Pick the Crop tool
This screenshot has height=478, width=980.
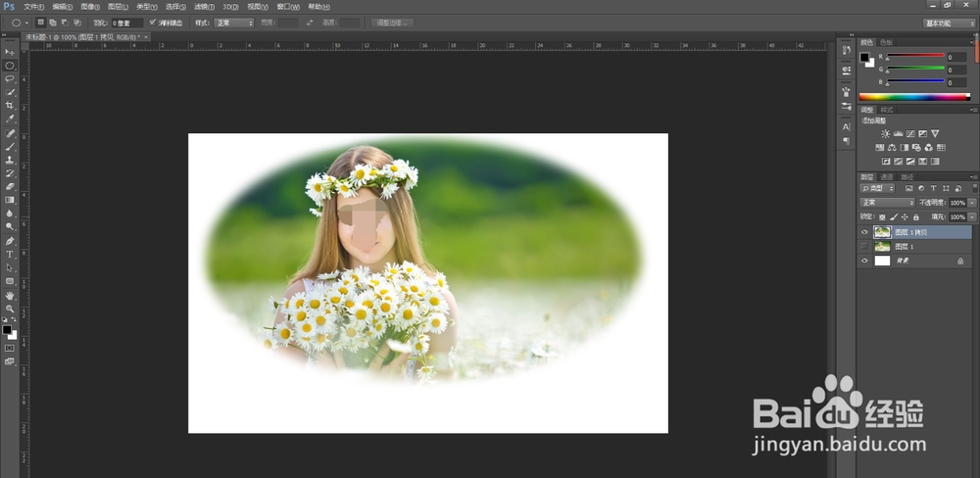[10, 106]
